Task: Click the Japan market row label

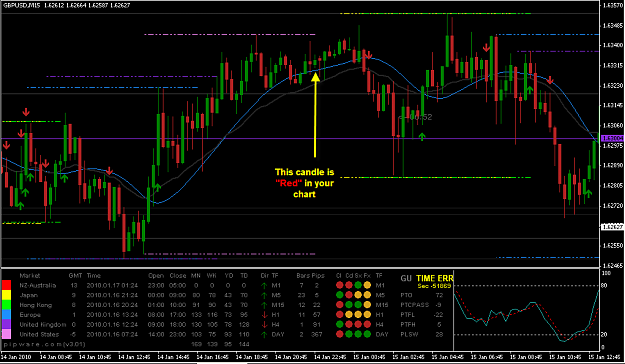Action: (x=29, y=295)
